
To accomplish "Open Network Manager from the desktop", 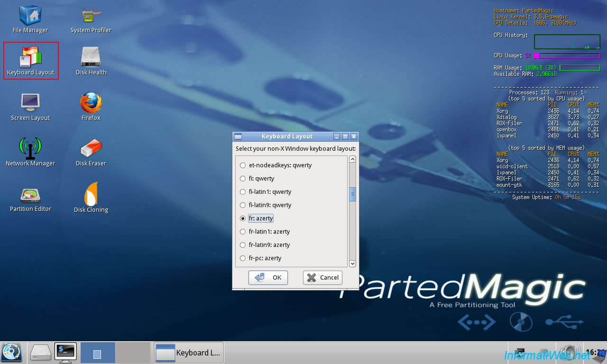I will pos(30,152).
